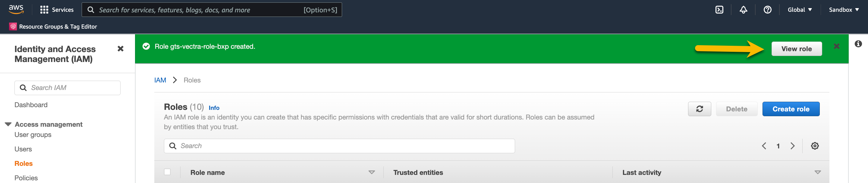
Task: Refresh the Roles table
Action: tap(699, 109)
